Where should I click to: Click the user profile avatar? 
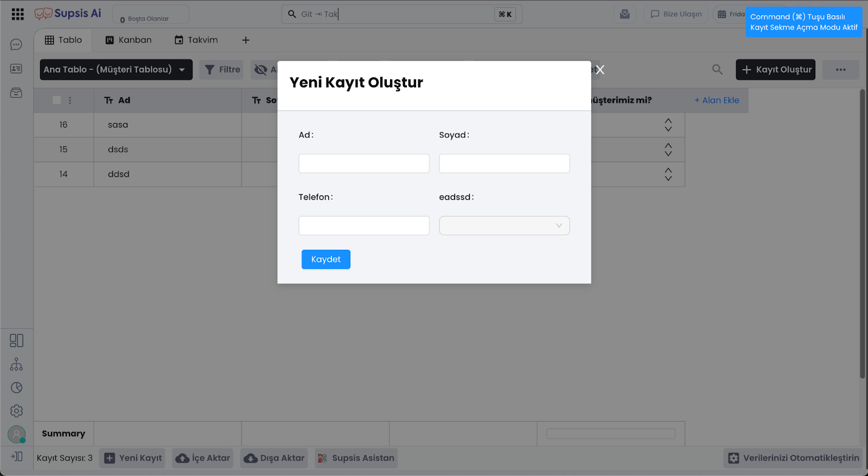tap(16, 434)
